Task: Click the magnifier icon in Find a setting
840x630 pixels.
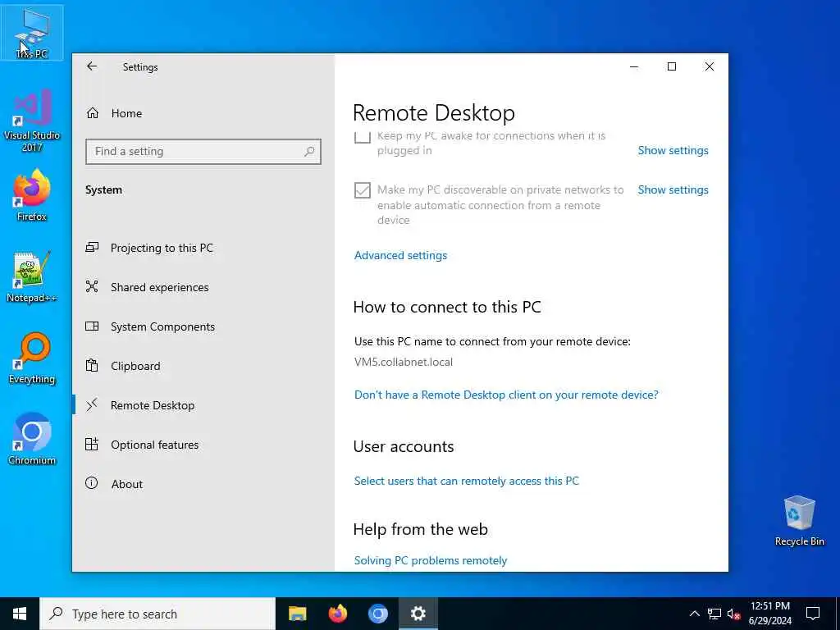Action: click(x=309, y=152)
